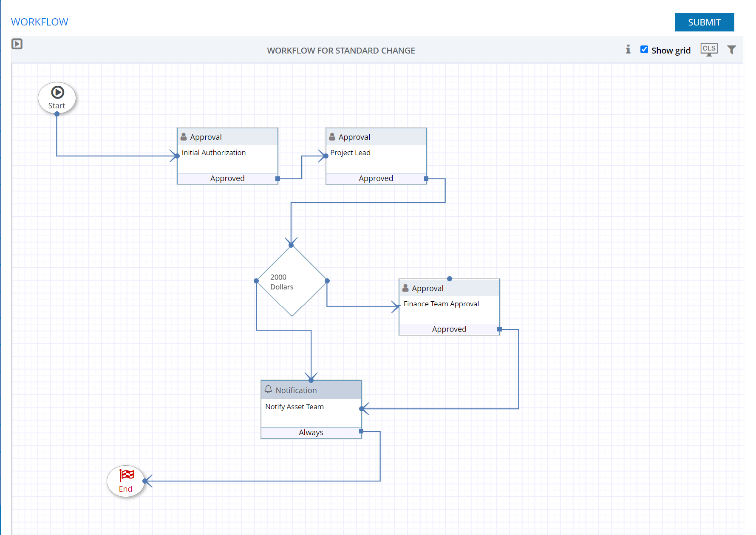The width and height of the screenshot is (756, 535).
Task: Click the Workflow for Standard Change title
Action: pos(341,51)
